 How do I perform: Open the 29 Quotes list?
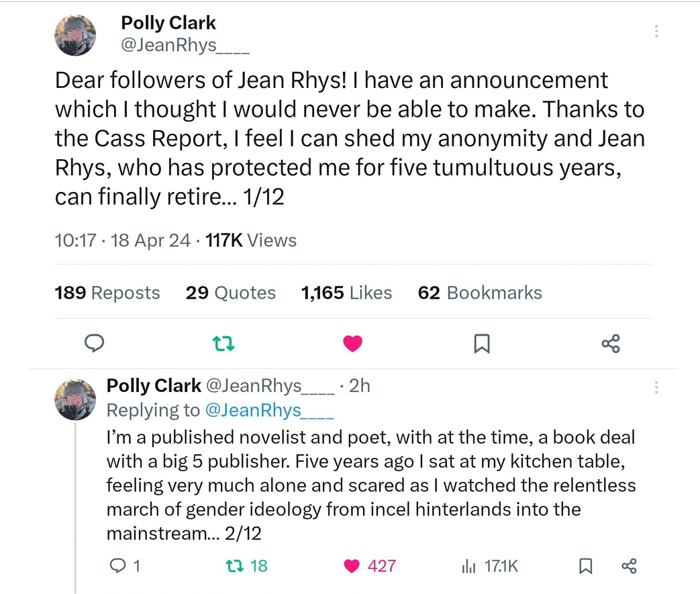click(x=231, y=293)
